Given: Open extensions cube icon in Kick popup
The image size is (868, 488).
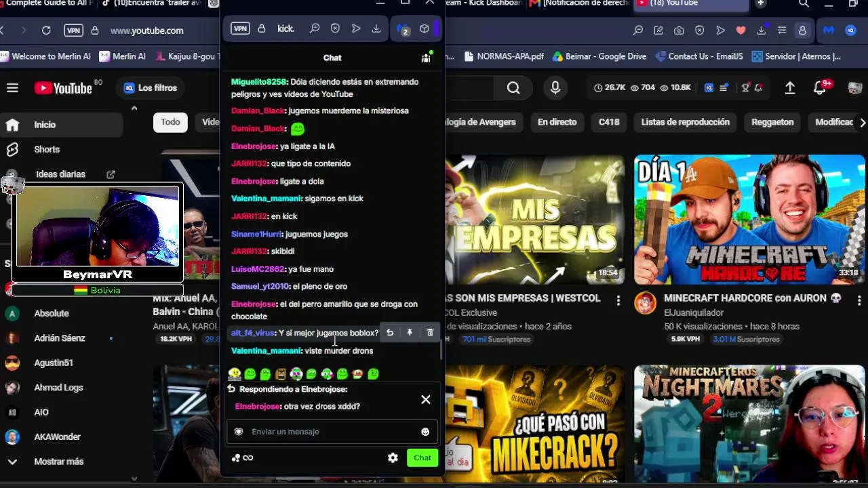Looking at the screenshot, I should [x=425, y=28].
